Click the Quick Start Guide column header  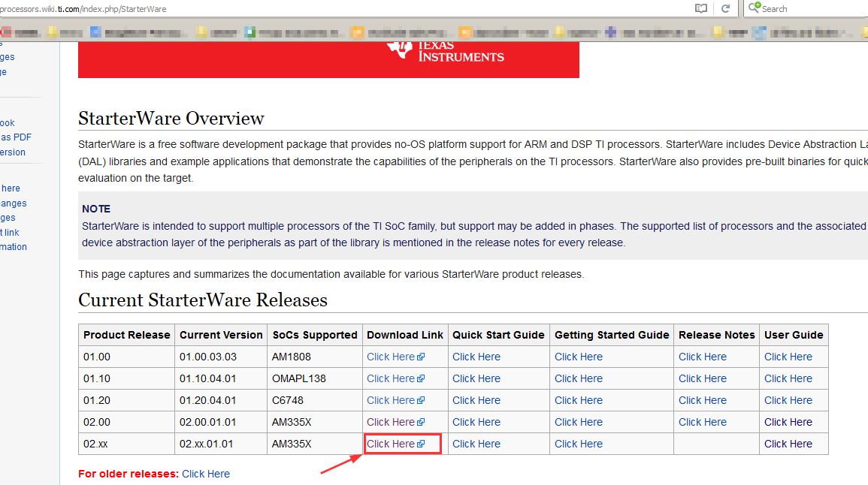[498, 335]
